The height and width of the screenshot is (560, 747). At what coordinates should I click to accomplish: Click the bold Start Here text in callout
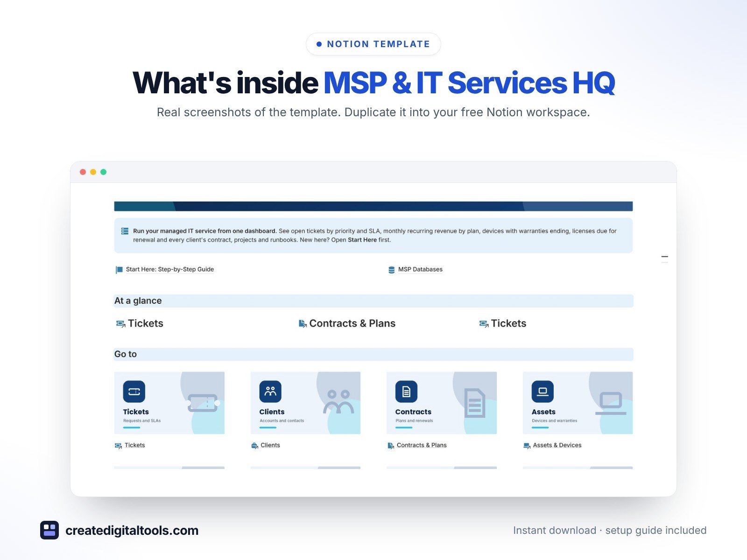362,240
